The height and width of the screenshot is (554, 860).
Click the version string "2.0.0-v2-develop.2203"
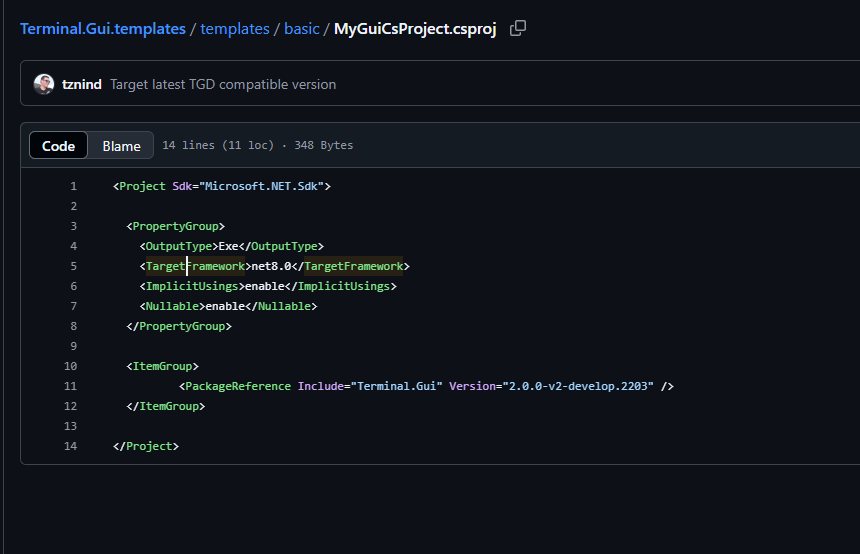tap(579, 386)
